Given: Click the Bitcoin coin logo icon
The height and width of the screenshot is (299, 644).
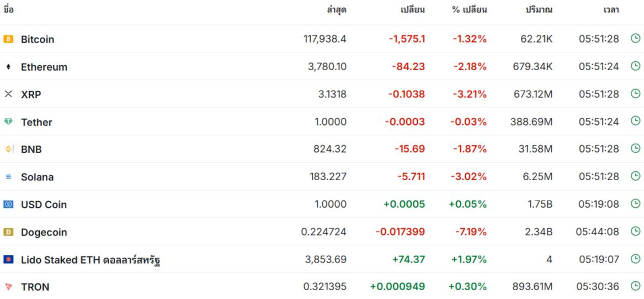Looking at the screenshot, I should (x=8, y=39).
